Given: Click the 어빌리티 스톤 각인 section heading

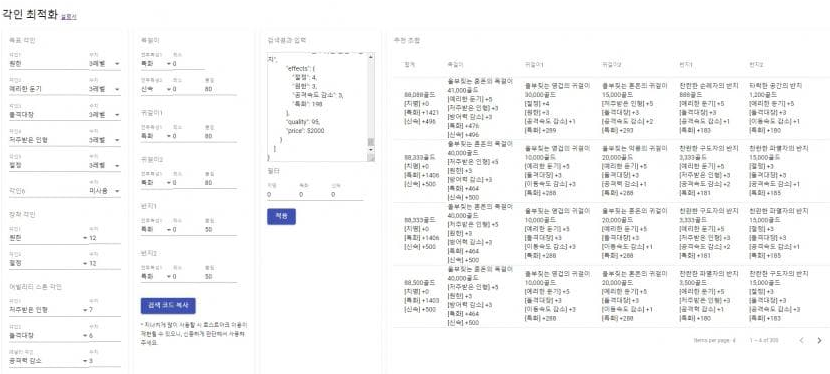Looking at the screenshot, I should click(35, 287).
